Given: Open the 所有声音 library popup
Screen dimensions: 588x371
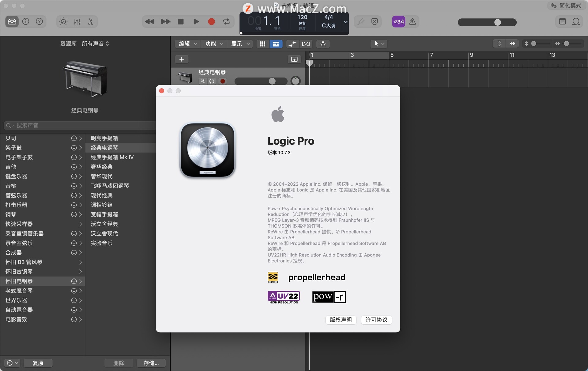Looking at the screenshot, I should (95, 44).
